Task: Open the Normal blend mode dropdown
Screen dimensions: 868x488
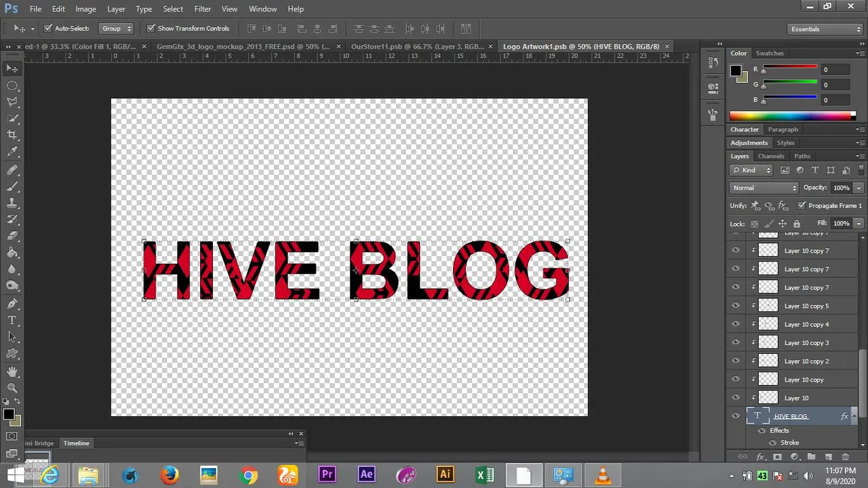Action: [x=764, y=188]
